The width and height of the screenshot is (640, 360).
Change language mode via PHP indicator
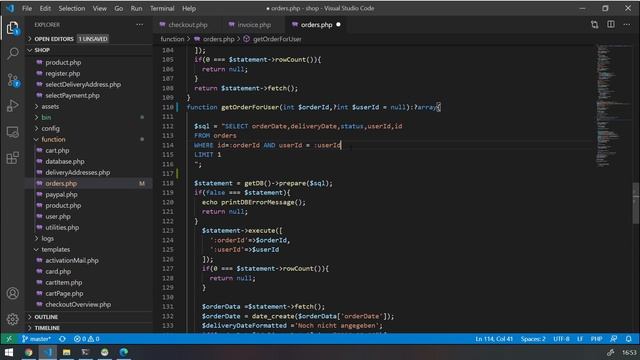tap(596, 339)
